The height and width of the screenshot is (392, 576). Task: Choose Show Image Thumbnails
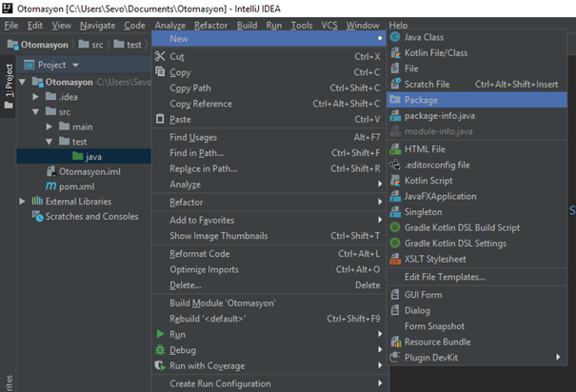click(x=268, y=236)
